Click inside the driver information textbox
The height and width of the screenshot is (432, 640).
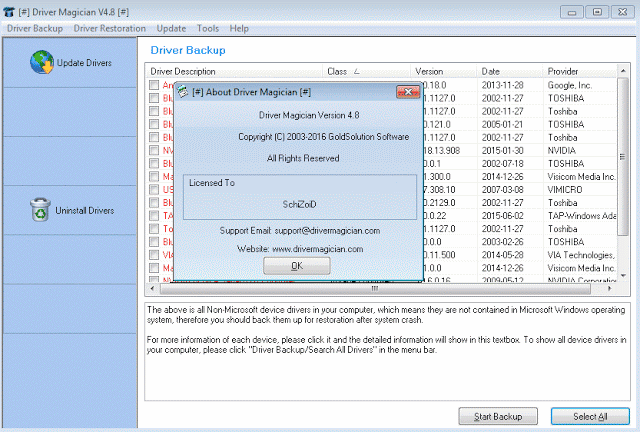387,352
